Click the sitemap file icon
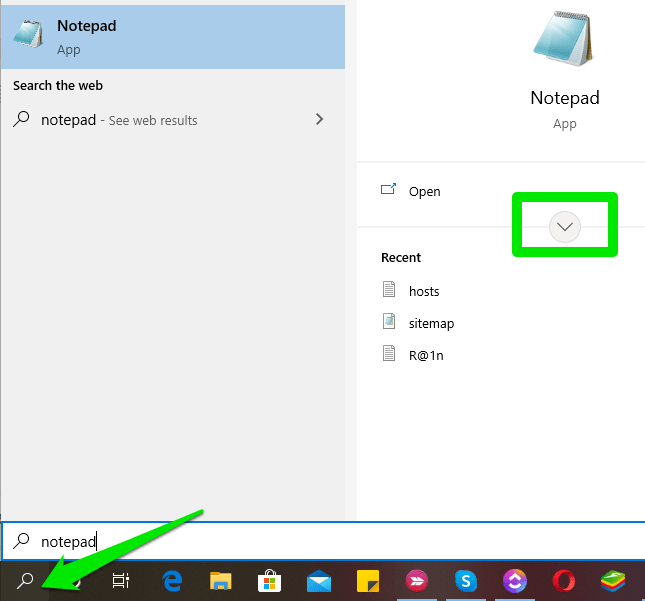This screenshot has height=601, width=645. pos(389,321)
